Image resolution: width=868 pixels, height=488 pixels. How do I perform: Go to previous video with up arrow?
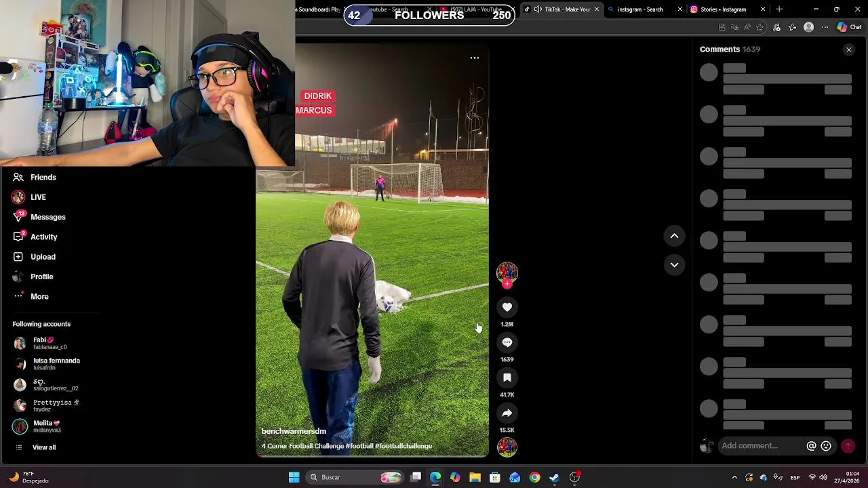pos(675,236)
